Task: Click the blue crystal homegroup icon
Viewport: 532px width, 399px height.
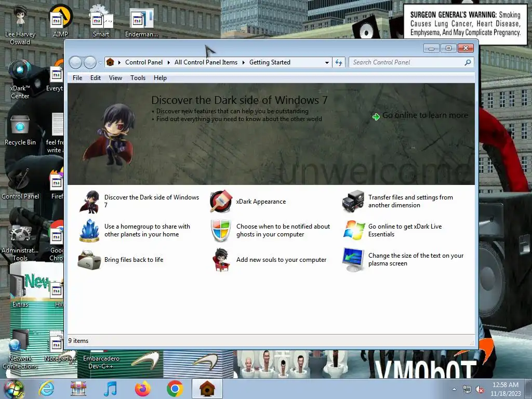Action: coord(89,230)
